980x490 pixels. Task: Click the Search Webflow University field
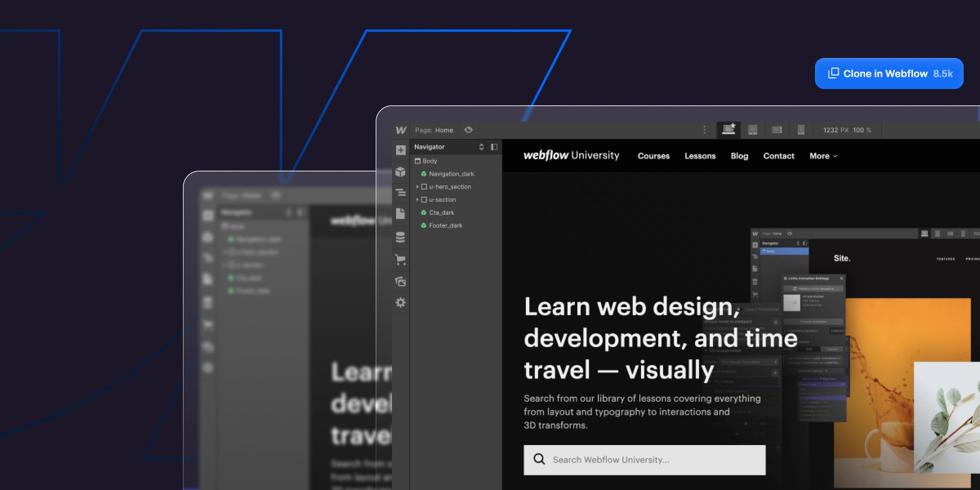(644, 460)
